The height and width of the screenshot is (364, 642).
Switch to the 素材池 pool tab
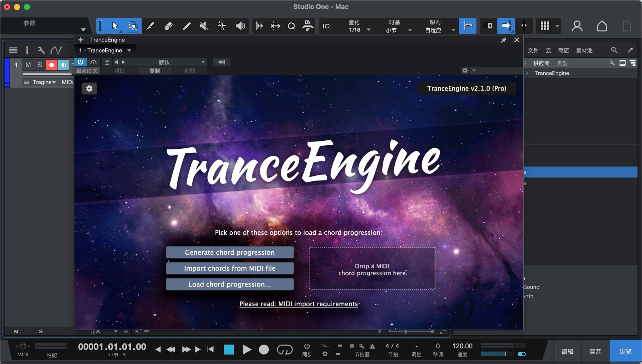[584, 50]
